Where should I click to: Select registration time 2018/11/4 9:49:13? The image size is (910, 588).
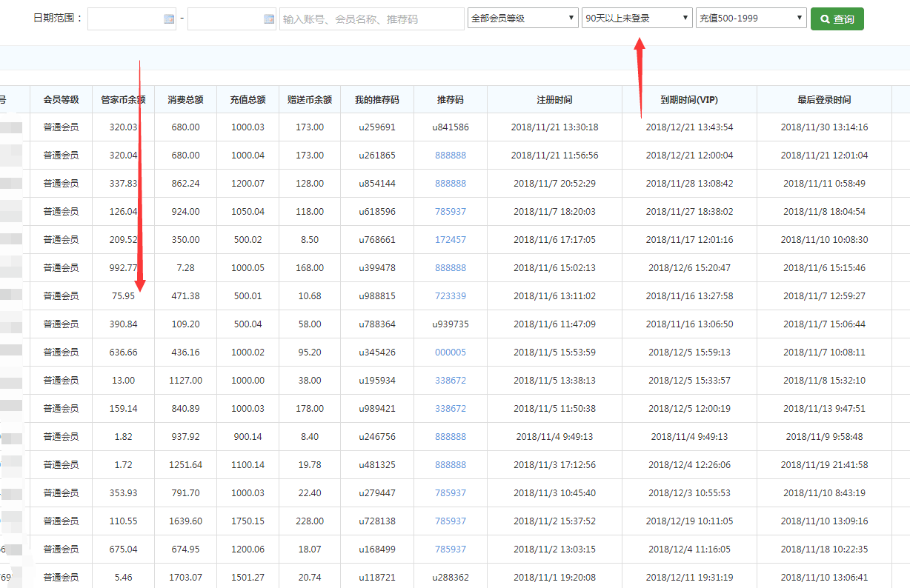coord(554,437)
